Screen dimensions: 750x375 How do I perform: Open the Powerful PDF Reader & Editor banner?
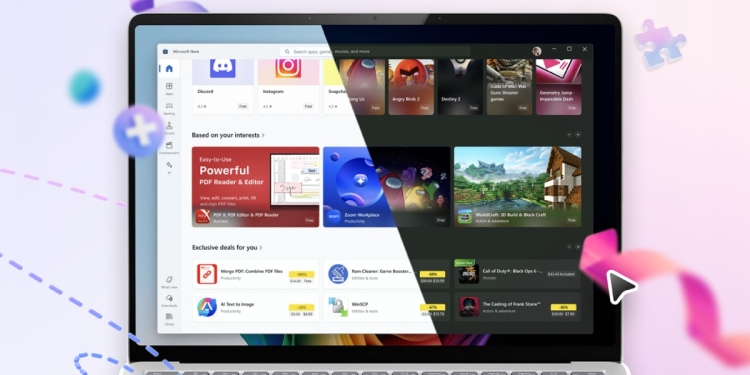tap(255, 187)
